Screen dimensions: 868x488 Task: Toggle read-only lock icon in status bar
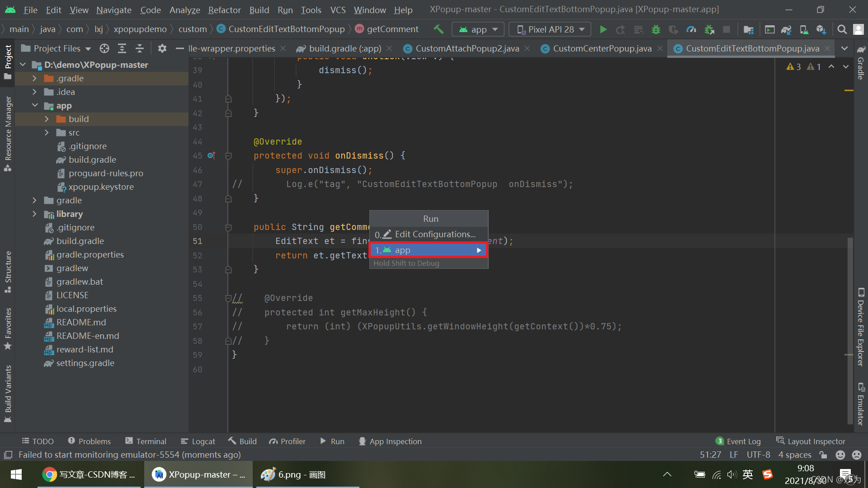pyautogui.click(x=823, y=455)
